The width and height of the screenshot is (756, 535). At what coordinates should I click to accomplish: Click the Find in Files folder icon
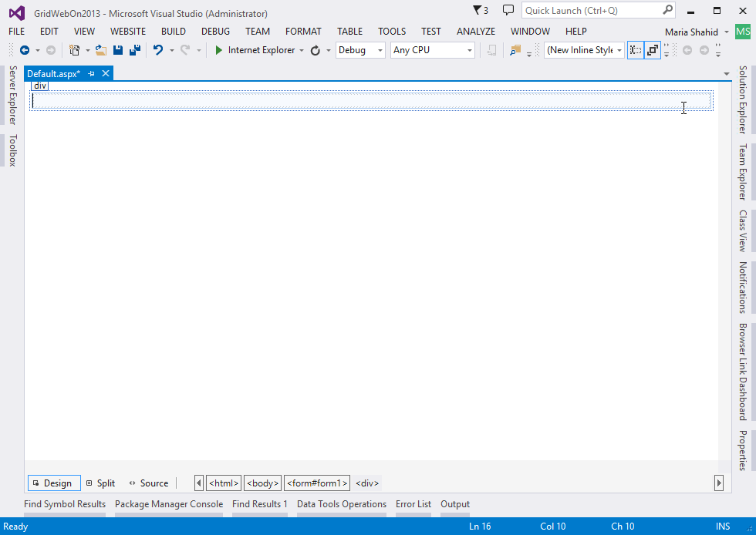click(x=515, y=50)
